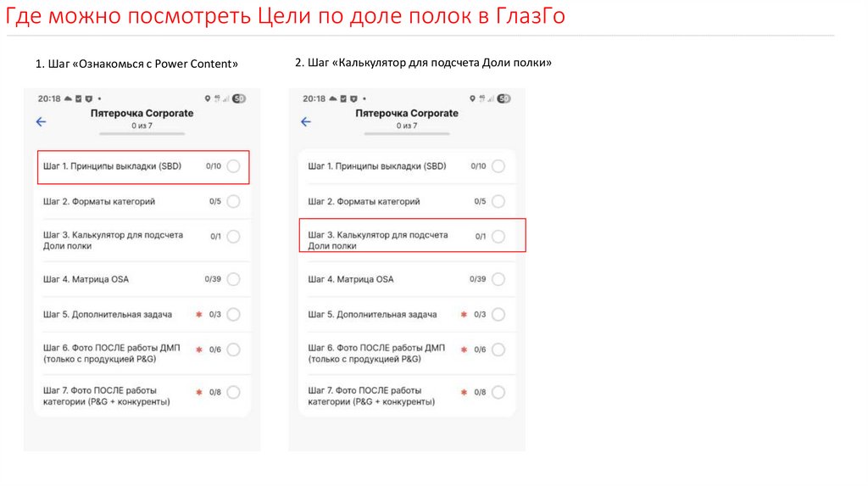This screenshot has height=487, width=868.
Task: Tap cloud icon in right phone status bar
Action: [x=332, y=98]
